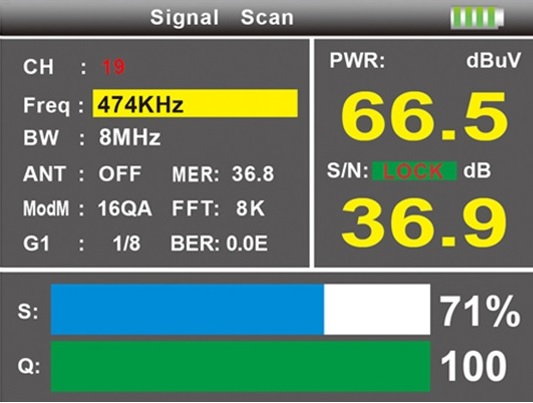The image size is (533, 403).
Task: Click the 100 quality value
Action: pyautogui.click(x=474, y=367)
